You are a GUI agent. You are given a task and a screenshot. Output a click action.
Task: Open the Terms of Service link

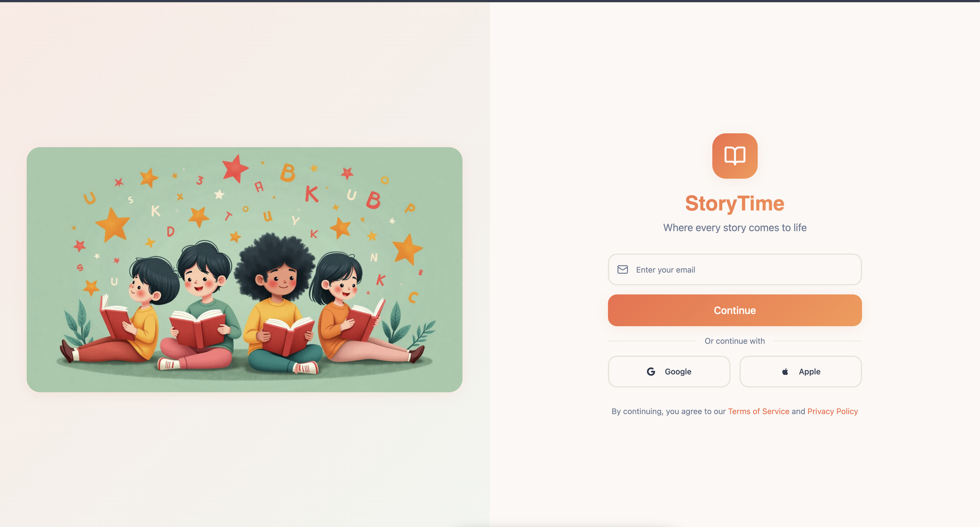[x=758, y=411]
